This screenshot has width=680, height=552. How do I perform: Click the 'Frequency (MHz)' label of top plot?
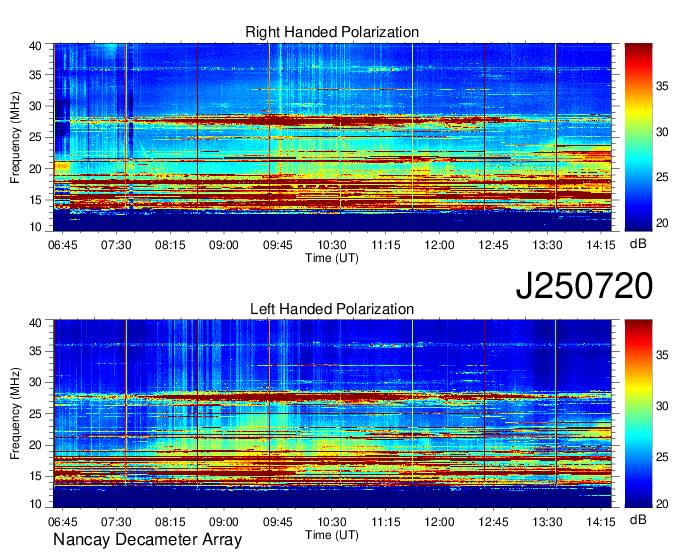point(15,137)
